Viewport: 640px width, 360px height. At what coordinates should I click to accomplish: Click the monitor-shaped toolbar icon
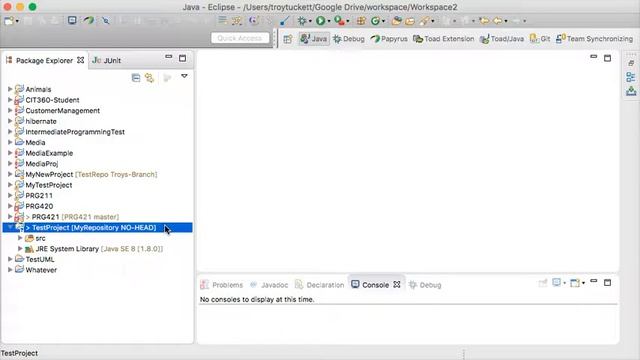pos(72,20)
